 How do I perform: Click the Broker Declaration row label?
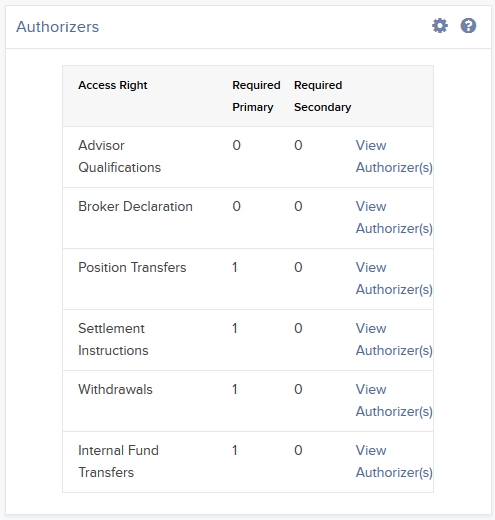coord(135,206)
